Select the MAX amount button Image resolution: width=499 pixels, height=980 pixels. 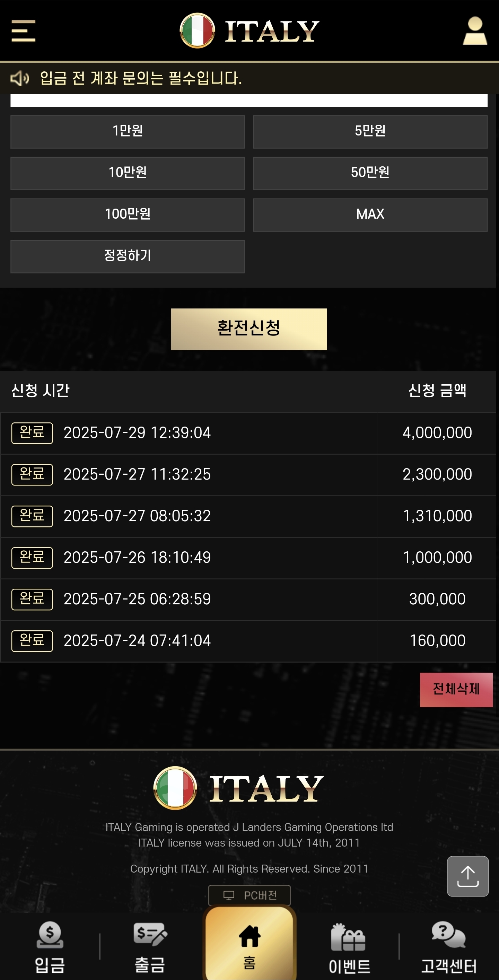tap(370, 215)
